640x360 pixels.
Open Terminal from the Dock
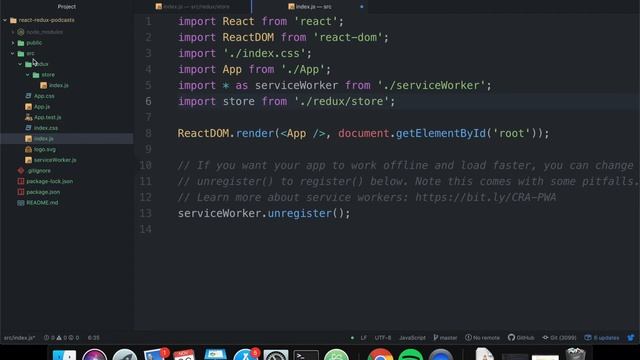pos(306,355)
